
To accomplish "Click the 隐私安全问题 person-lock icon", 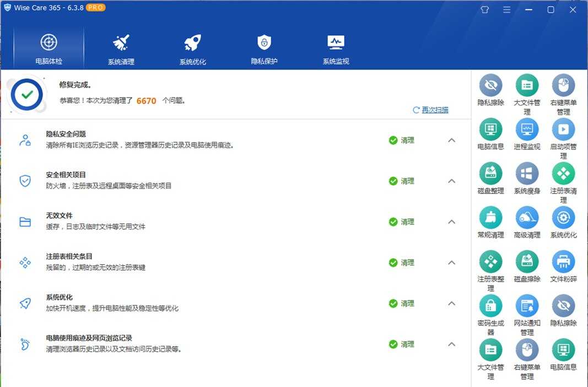I will tap(25, 140).
